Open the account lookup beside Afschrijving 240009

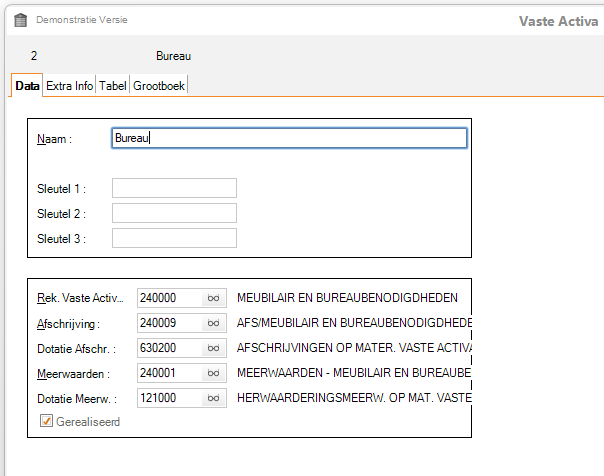(x=214, y=323)
